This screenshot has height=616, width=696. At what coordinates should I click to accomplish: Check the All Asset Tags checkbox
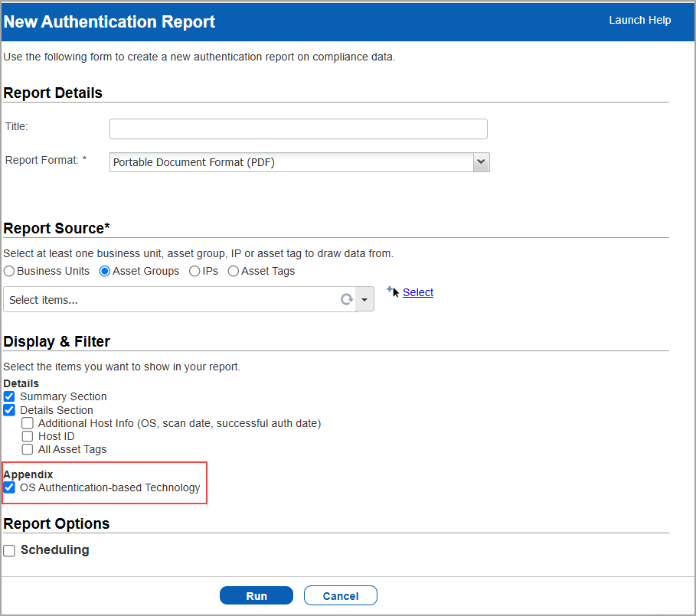click(x=28, y=449)
